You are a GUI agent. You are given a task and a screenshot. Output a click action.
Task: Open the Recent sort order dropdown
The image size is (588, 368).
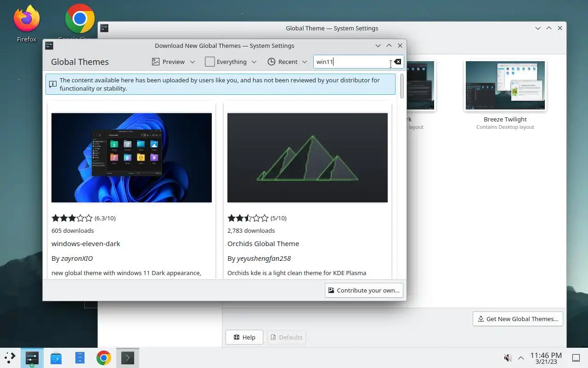(287, 62)
